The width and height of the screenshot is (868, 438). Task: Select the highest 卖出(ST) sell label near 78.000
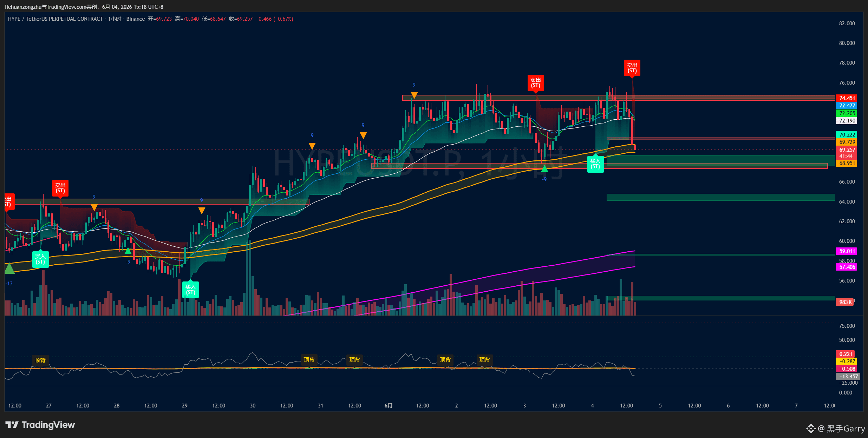pos(632,68)
